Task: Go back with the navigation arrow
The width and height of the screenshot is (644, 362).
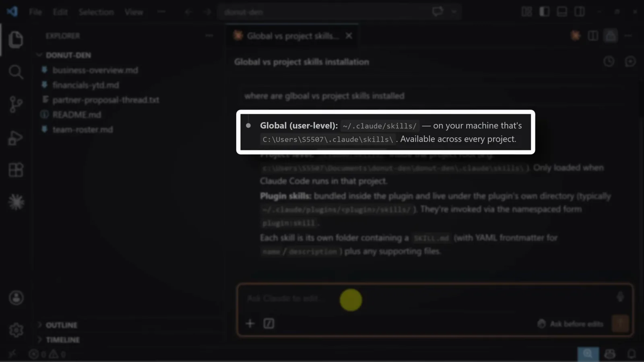Action: coord(188,12)
